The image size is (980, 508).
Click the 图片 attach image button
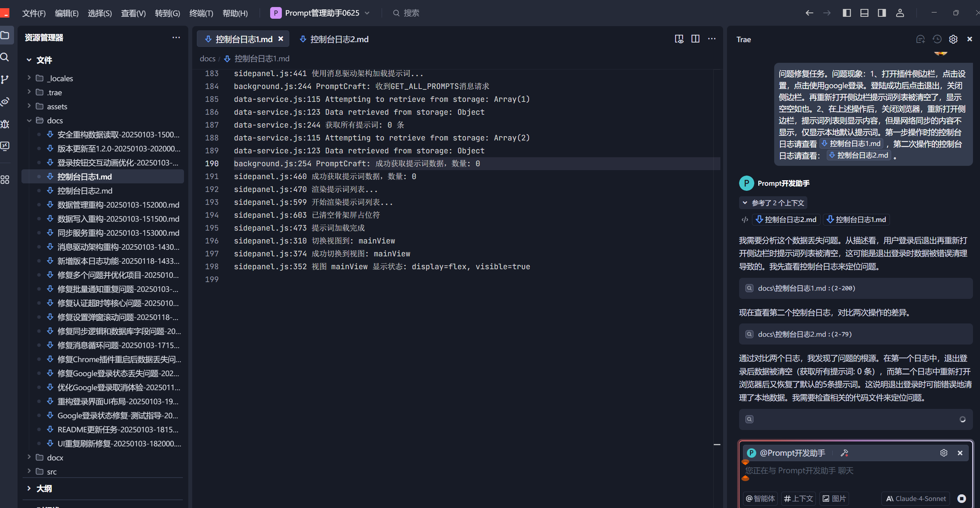pyautogui.click(x=834, y=498)
